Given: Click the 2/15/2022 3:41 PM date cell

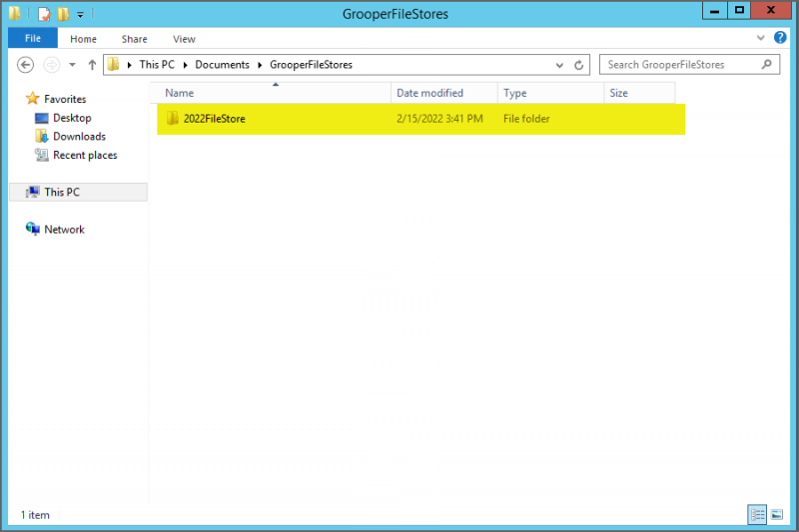Looking at the screenshot, I should pyautogui.click(x=439, y=119).
